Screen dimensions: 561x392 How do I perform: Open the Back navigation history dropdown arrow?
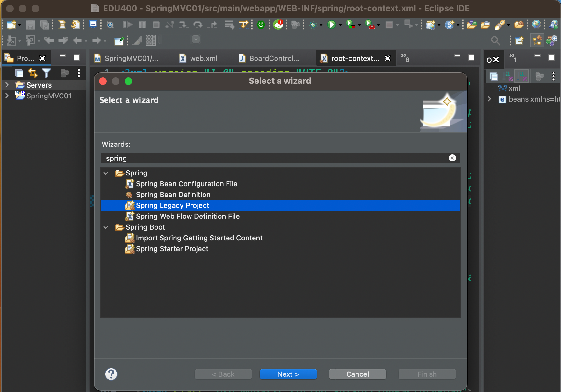pos(86,41)
